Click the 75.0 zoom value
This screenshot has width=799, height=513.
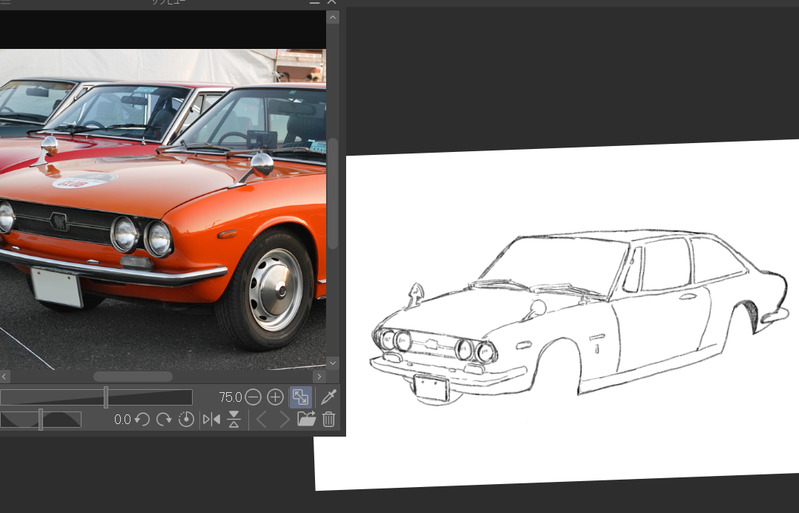[230, 397]
